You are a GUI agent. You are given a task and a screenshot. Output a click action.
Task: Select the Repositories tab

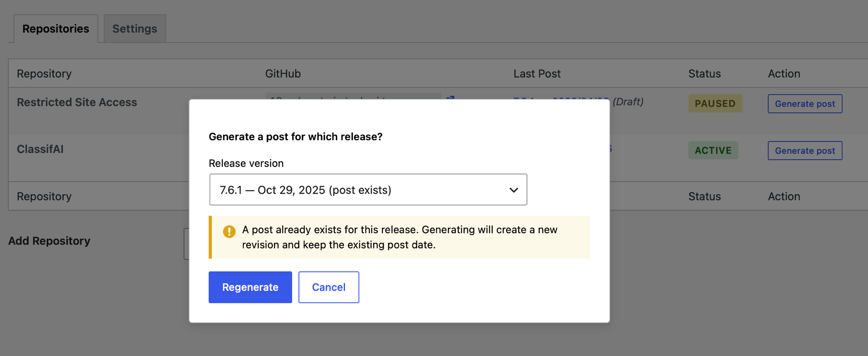pyautogui.click(x=56, y=29)
